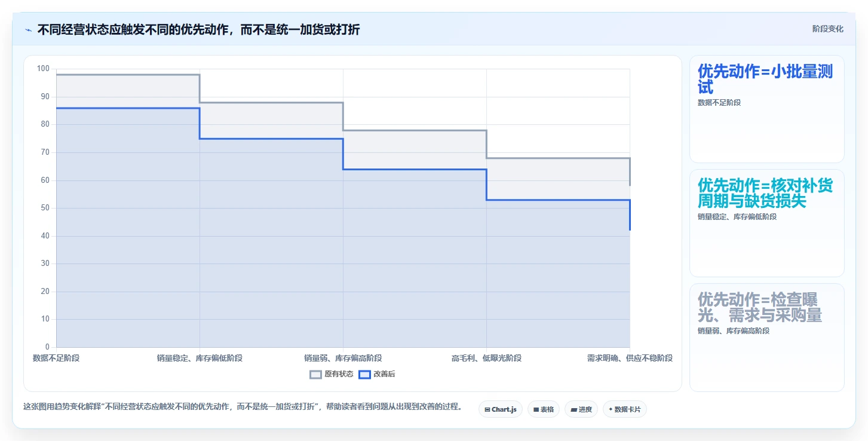
Task: Toggle the 原有状态 legend series
Action: [332, 374]
